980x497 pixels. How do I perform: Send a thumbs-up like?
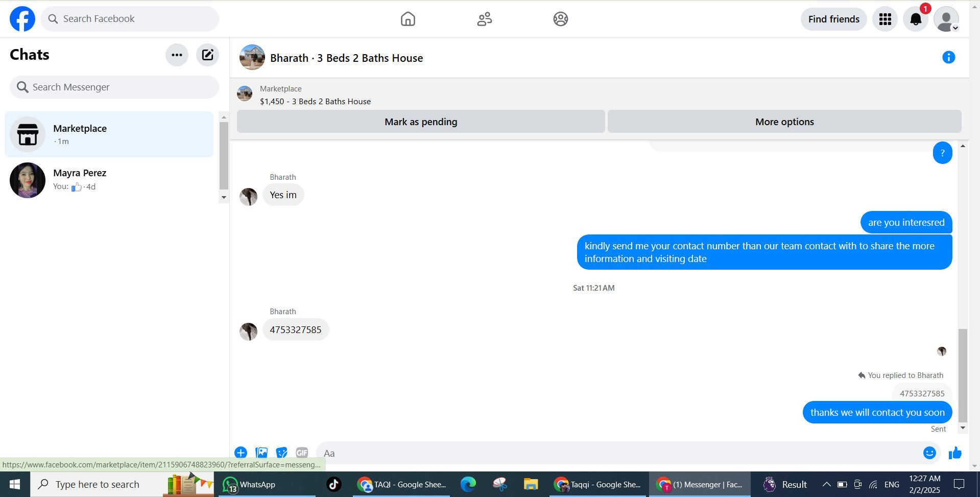click(954, 453)
